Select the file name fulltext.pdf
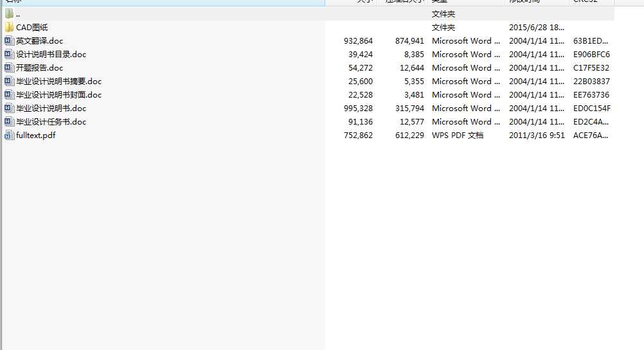This screenshot has height=350, width=644. pos(36,136)
